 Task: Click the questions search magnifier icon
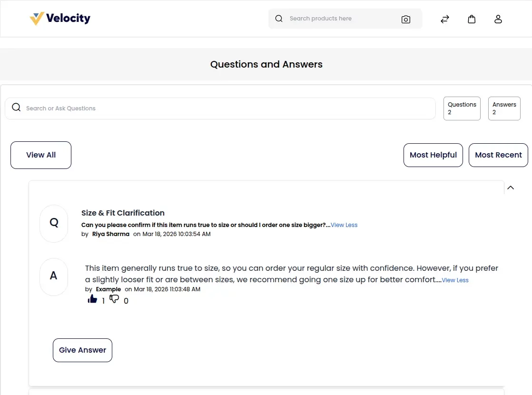tap(16, 108)
